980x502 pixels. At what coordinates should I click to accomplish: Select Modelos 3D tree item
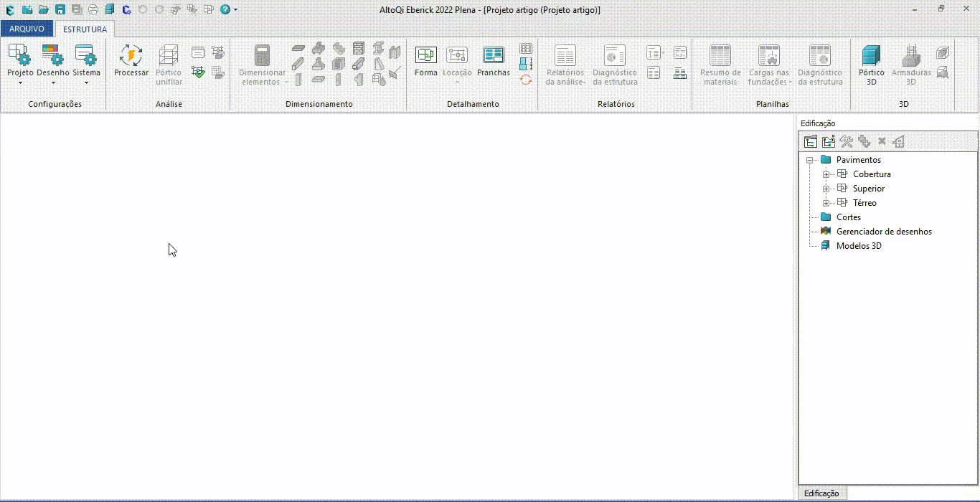pyautogui.click(x=859, y=246)
